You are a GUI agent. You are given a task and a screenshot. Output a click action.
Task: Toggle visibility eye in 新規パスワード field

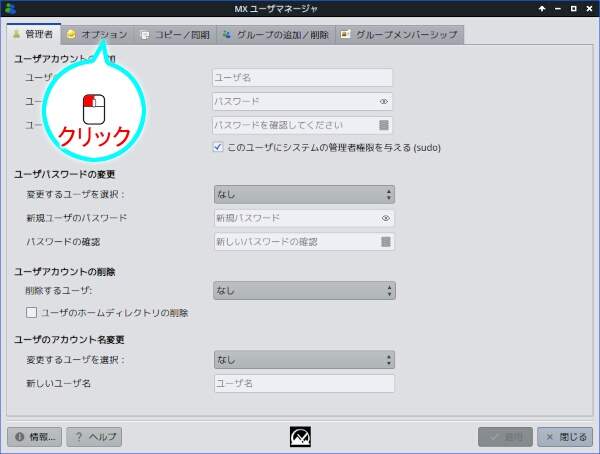[x=385, y=218]
